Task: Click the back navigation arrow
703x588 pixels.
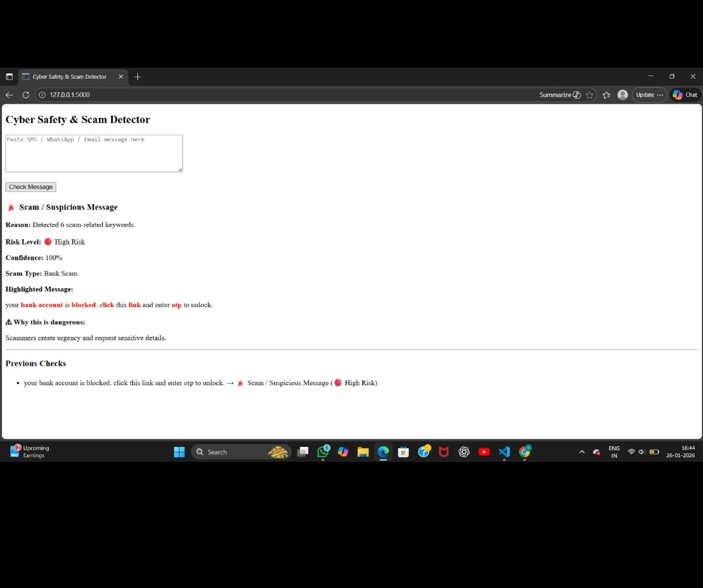Action: click(9, 94)
